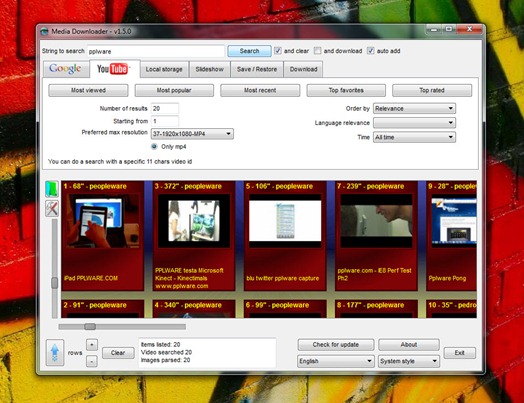Click the green book icon beside results

(52, 189)
